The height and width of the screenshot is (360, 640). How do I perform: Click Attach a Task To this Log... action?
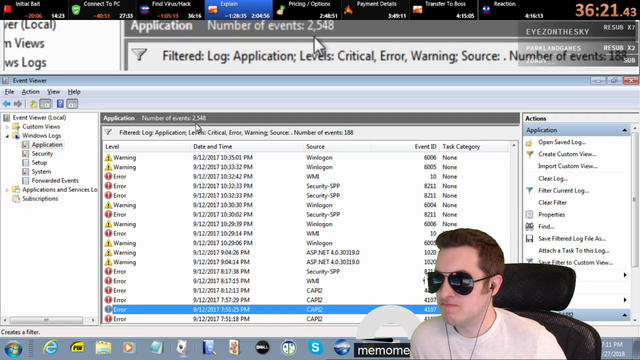(573, 251)
